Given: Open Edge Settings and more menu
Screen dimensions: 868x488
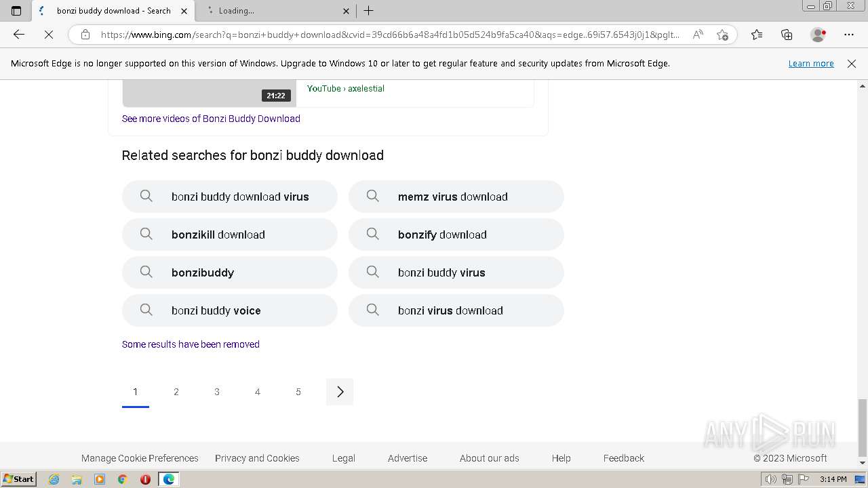Looking at the screenshot, I should [x=849, y=35].
